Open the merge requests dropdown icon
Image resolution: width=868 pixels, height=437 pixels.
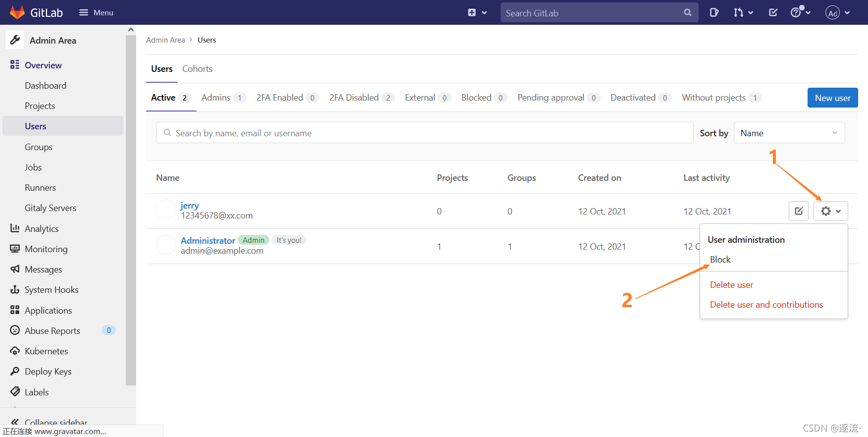point(743,12)
